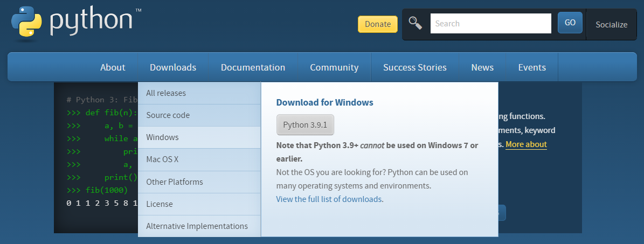Click the Python logo icon

(x=27, y=23)
